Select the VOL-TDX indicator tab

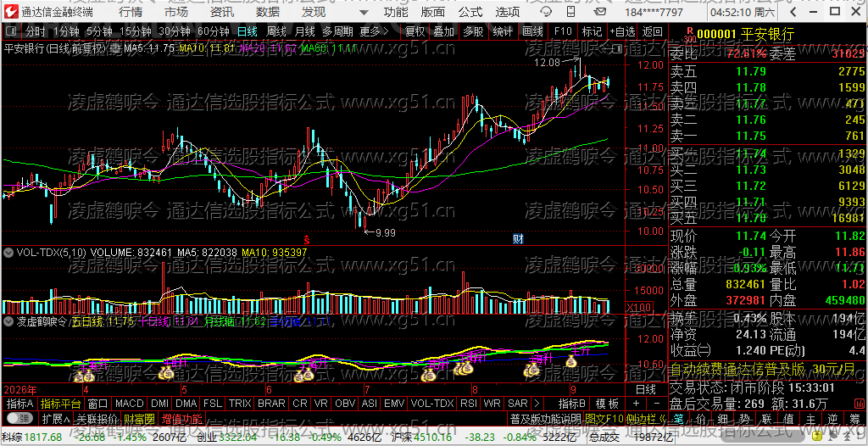tap(431, 403)
